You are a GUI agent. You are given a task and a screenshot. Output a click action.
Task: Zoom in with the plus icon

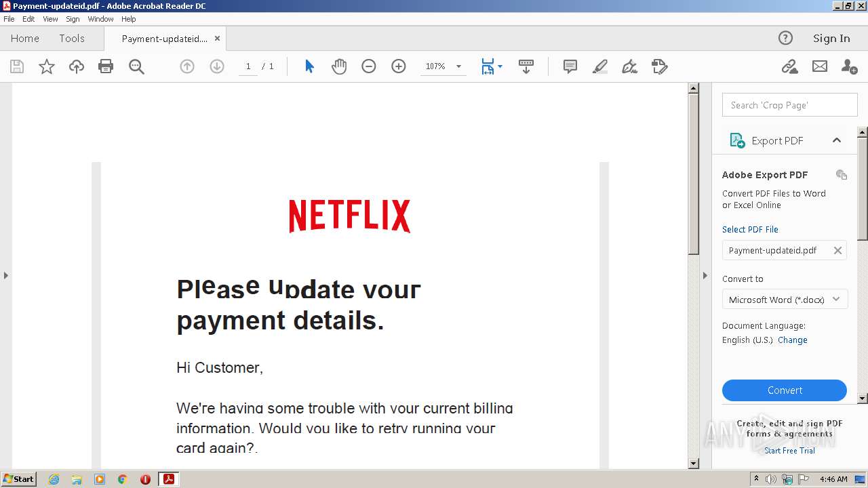(399, 66)
